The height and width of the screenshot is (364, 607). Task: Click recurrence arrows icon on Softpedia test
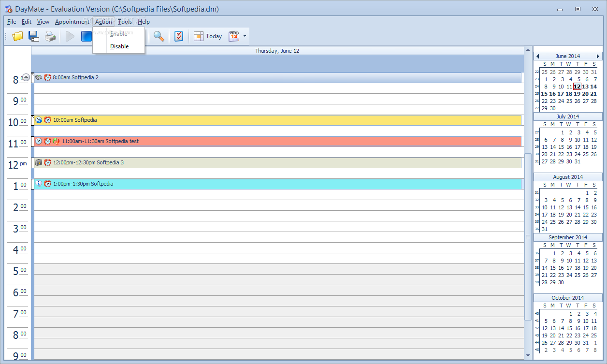click(56, 141)
